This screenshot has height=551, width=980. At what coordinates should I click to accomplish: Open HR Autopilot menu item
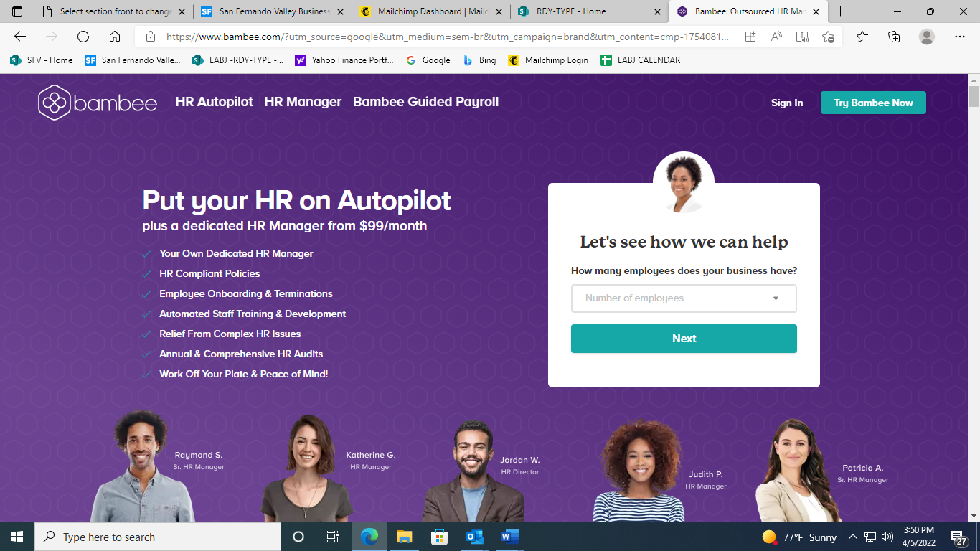pos(214,102)
